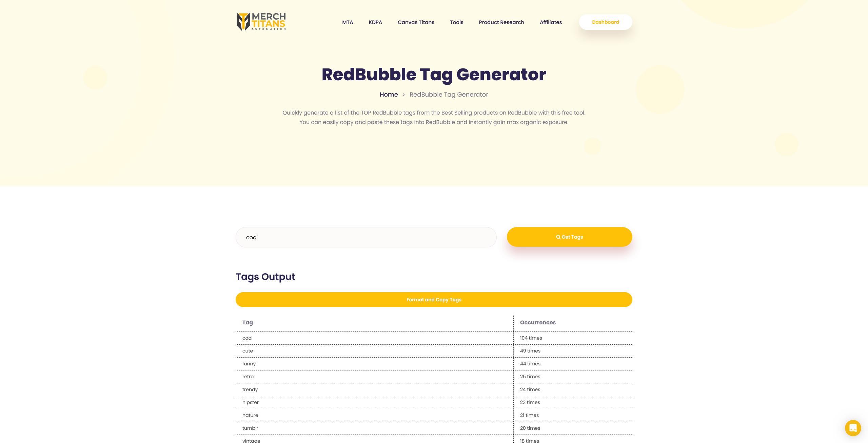The image size is (868, 443).
Task: Select the Home breadcrumb link
Action: pos(389,94)
